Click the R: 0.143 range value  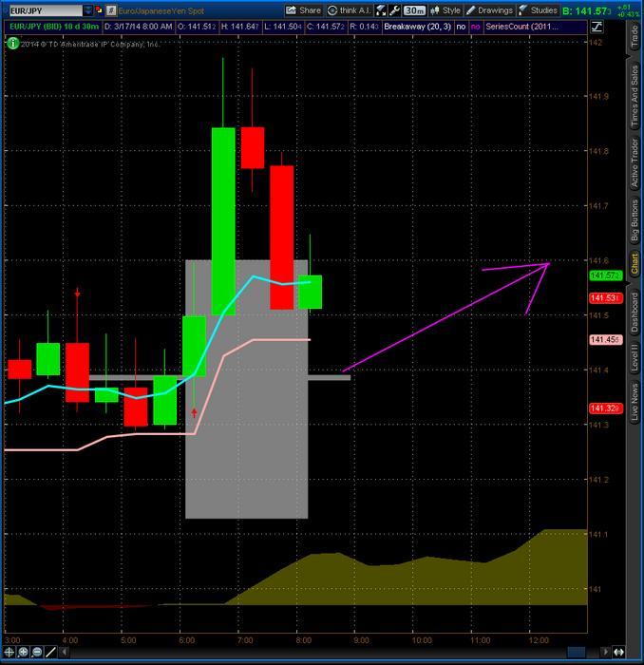[364, 27]
